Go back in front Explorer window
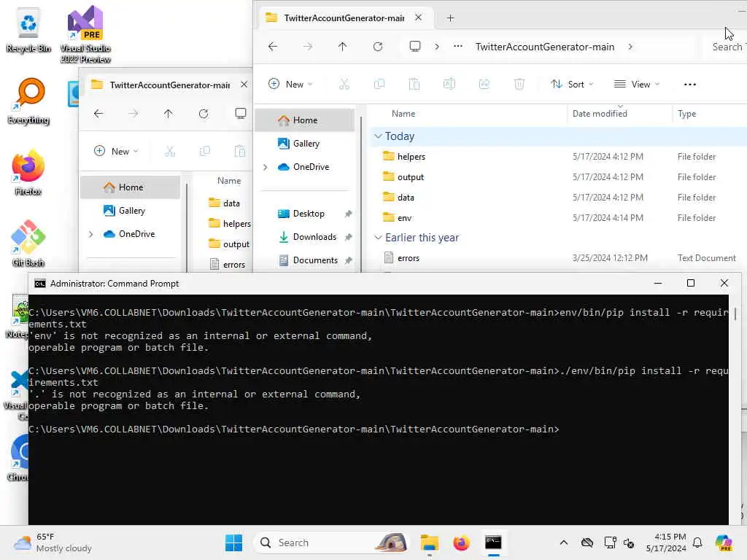Screen dimensions: 747x560 273,47
